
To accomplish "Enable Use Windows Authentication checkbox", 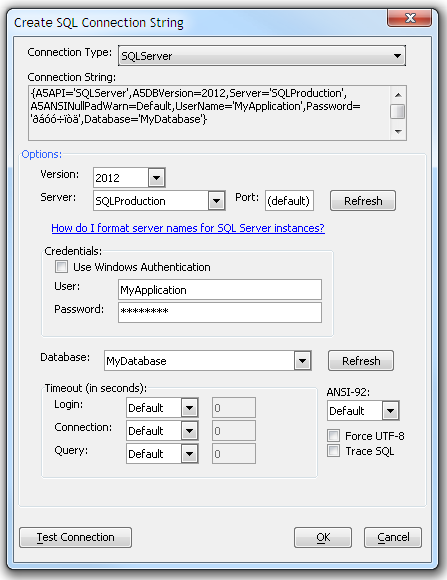I will [x=61, y=267].
